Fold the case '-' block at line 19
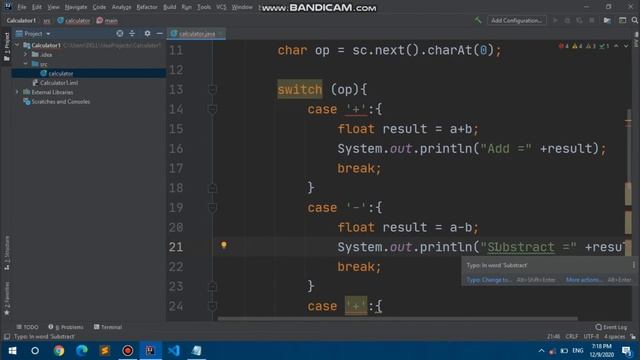Screen dimensions: 640x360 (212, 207)
